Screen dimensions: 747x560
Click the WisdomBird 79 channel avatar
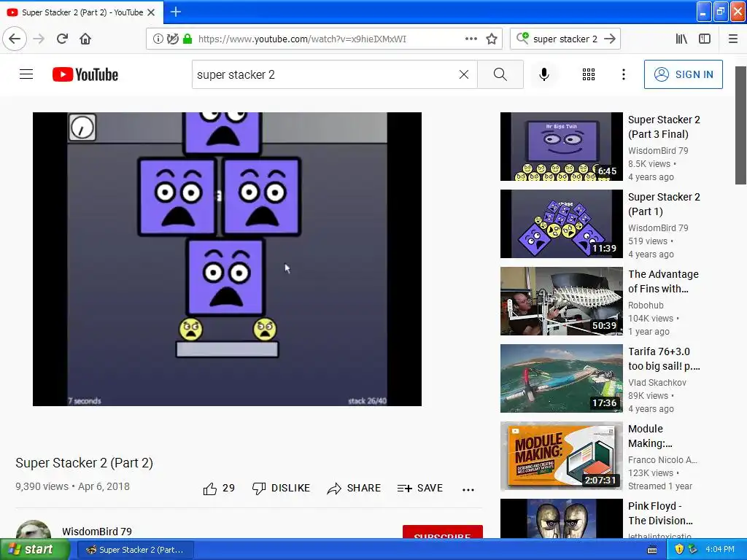34,529
